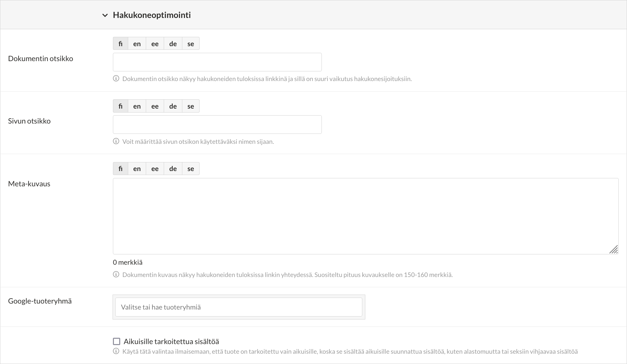Choose de tab for Meta-kuvaus
This screenshot has width=627, height=364.
coord(173,168)
